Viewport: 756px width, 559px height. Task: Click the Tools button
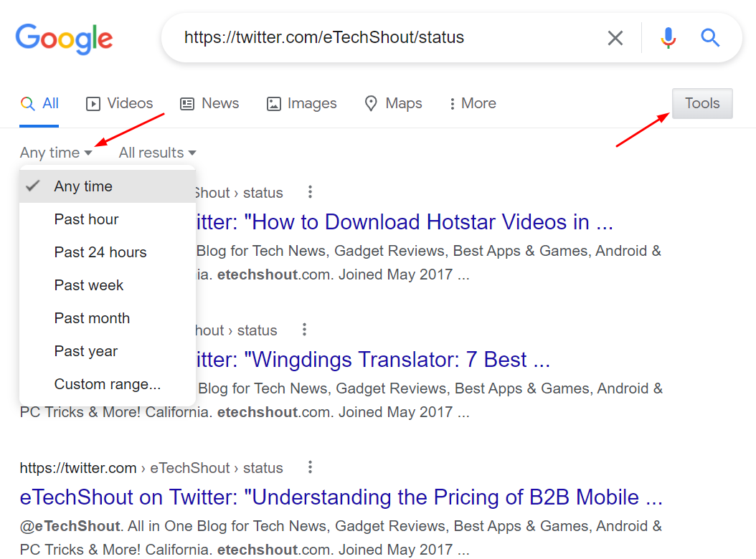[701, 104]
